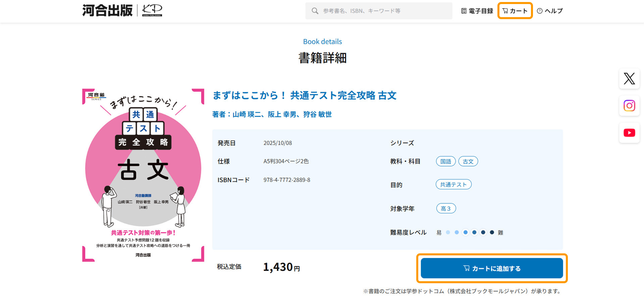Click the magnifier search icon
This screenshot has height=301, width=644.
tap(315, 11)
